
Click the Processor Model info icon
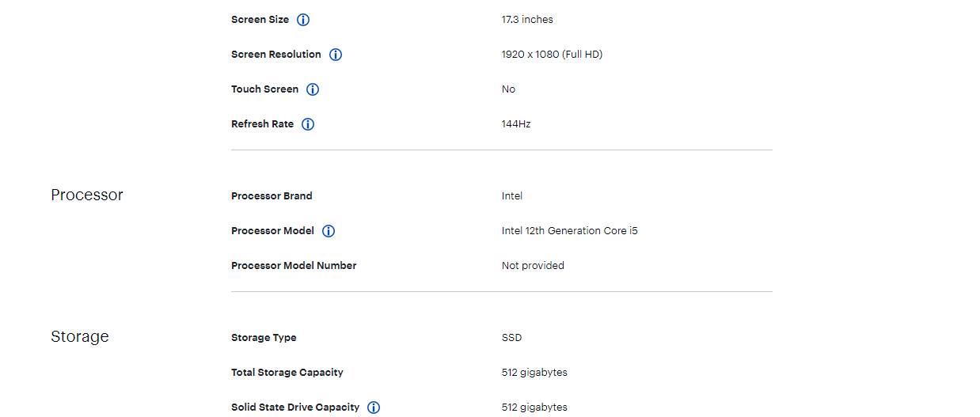coord(329,231)
